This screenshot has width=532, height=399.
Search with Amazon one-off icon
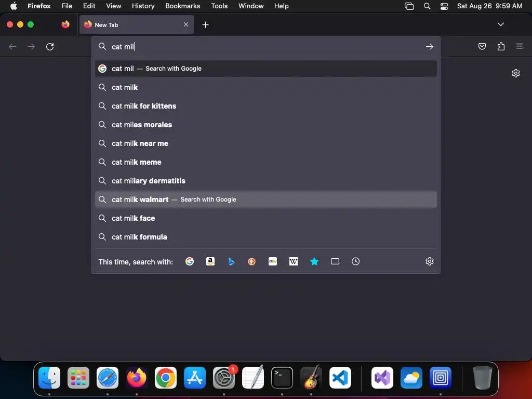(210, 261)
